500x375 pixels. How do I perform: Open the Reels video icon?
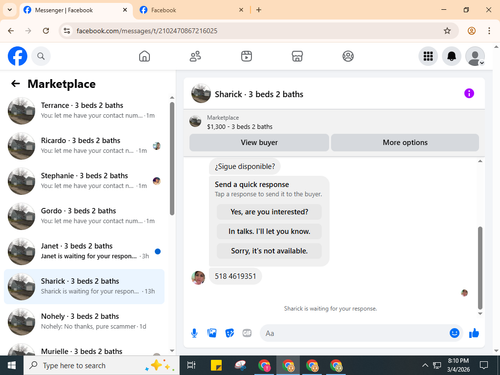[x=246, y=56]
